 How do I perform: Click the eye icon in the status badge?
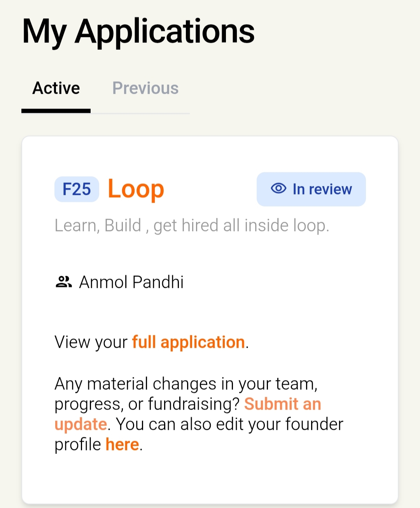(278, 189)
